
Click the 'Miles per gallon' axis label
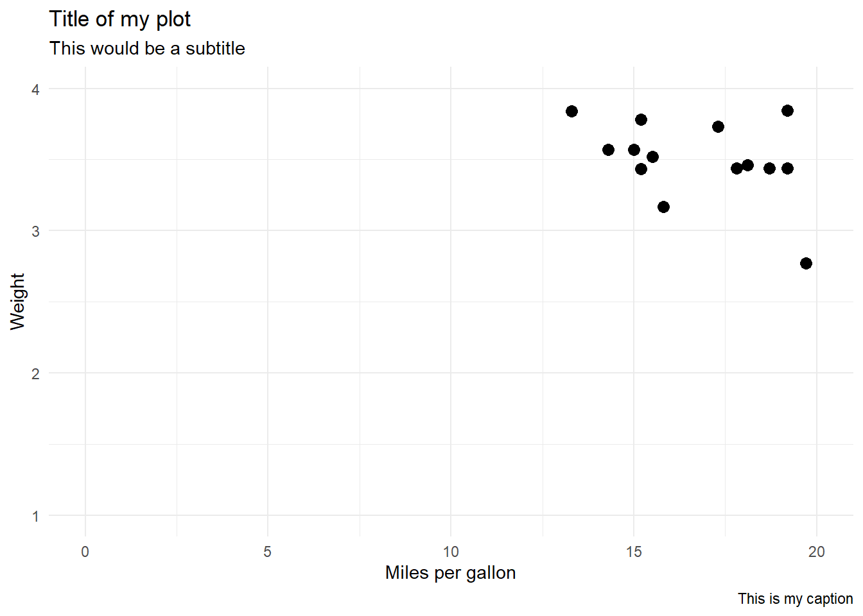pyautogui.click(x=450, y=572)
